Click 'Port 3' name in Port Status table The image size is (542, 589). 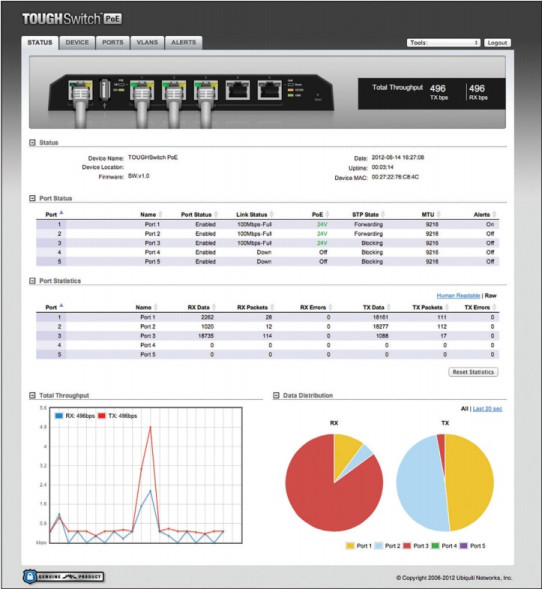click(152, 243)
